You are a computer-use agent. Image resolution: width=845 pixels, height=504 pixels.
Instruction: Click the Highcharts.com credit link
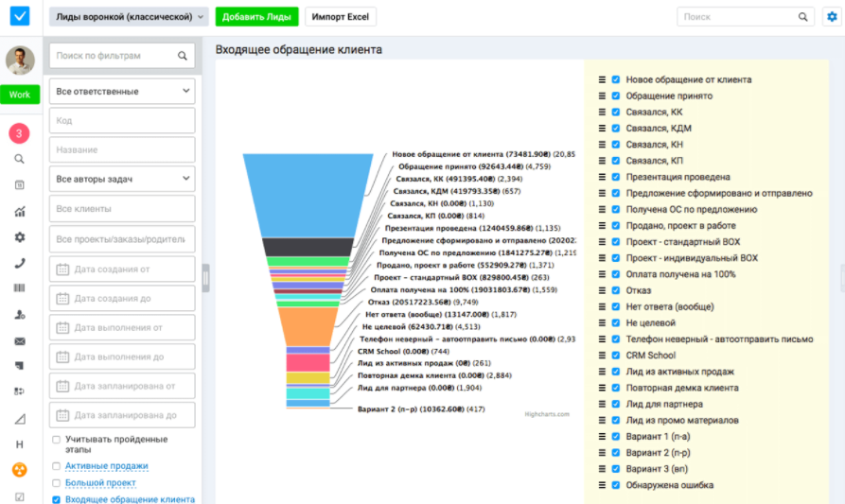tap(547, 414)
